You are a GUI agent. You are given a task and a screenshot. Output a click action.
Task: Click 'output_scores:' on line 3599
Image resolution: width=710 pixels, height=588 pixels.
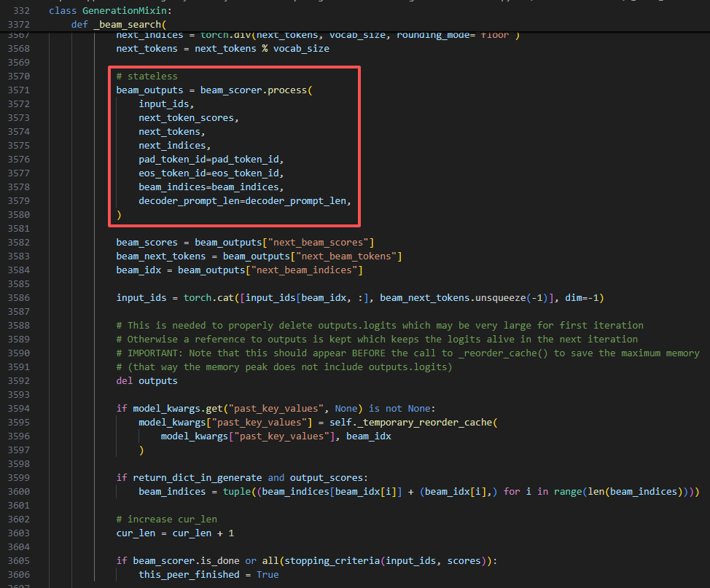pyautogui.click(x=329, y=478)
